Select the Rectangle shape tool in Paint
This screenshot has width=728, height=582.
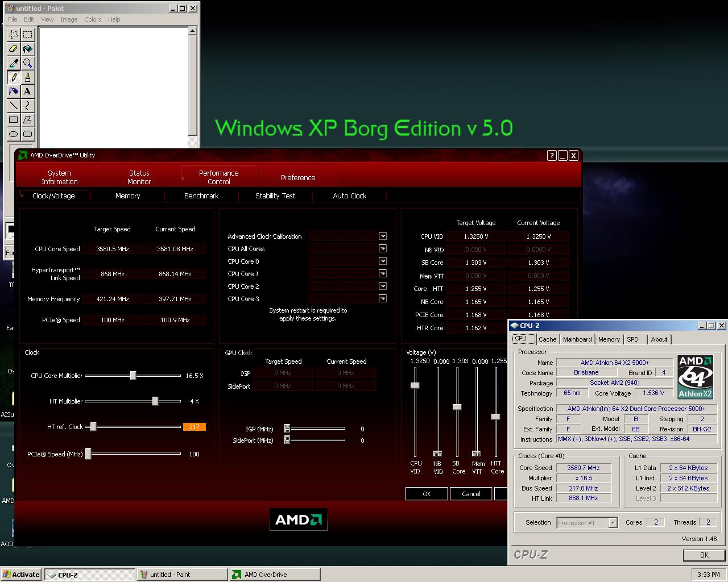(14, 120)
